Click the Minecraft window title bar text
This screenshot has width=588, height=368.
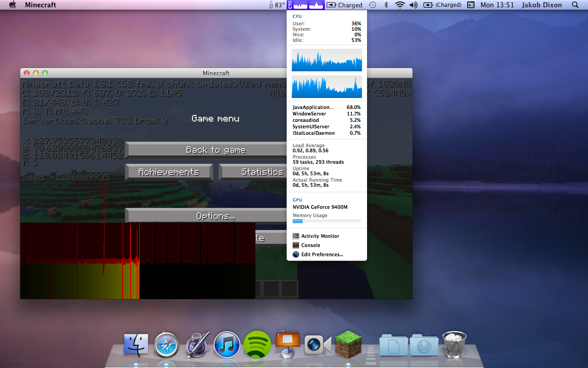pyautogui.click(x=216, y=73)
